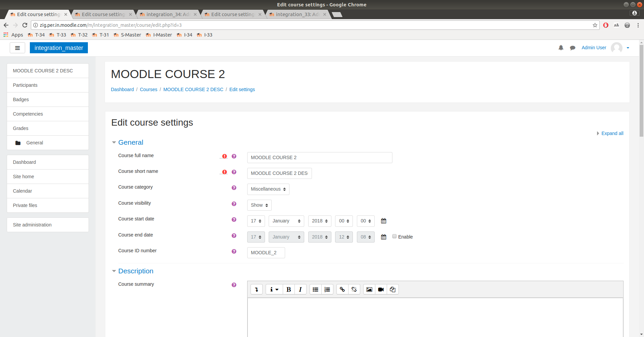Click the Admin User avatar picture
644x337 pixels.
[x=616, y=48]
